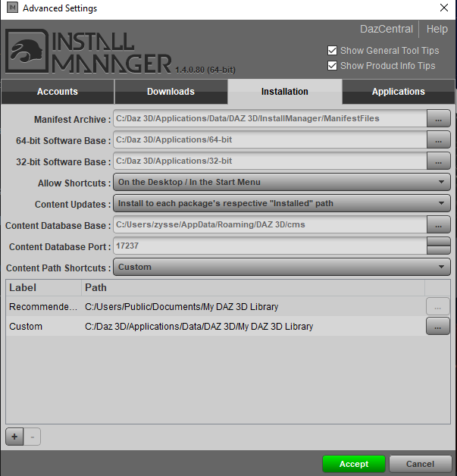Browse for the Manifest Archive folder
This screenshot has width=457, height=476.
(x=438, y=119)
